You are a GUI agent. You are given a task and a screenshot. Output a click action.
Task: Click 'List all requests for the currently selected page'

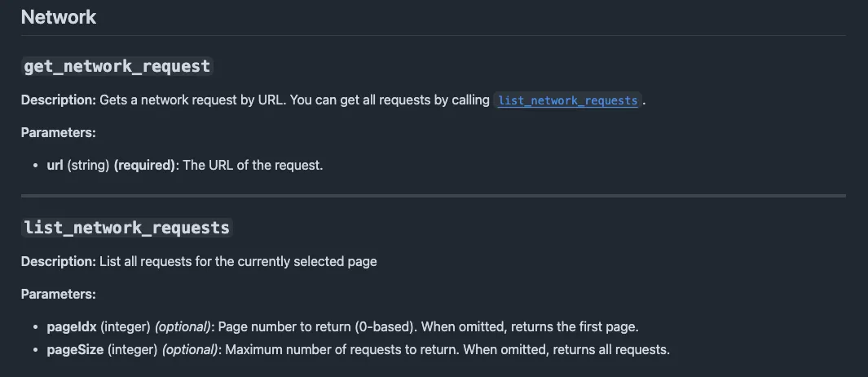point(238,261)
